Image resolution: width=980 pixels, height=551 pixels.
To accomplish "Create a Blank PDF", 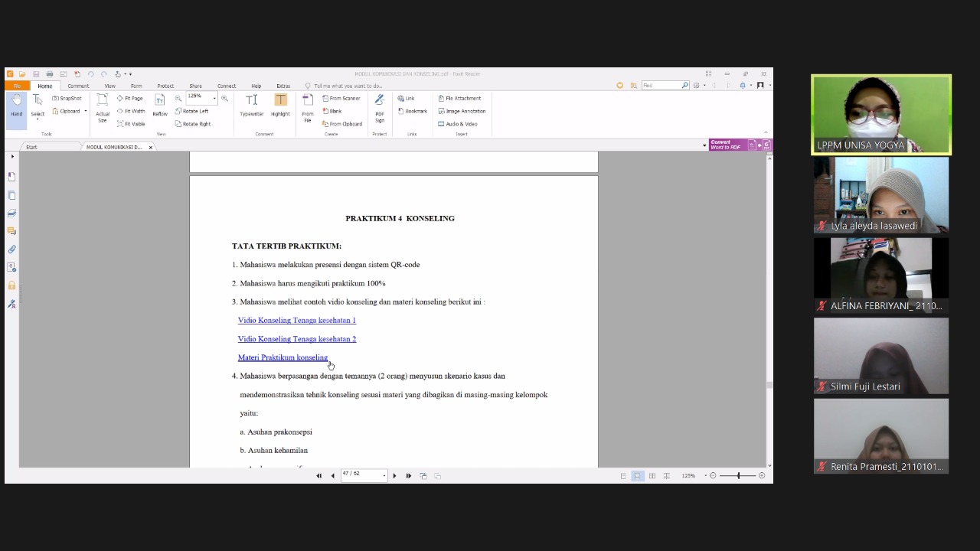I will coord(332,111).
